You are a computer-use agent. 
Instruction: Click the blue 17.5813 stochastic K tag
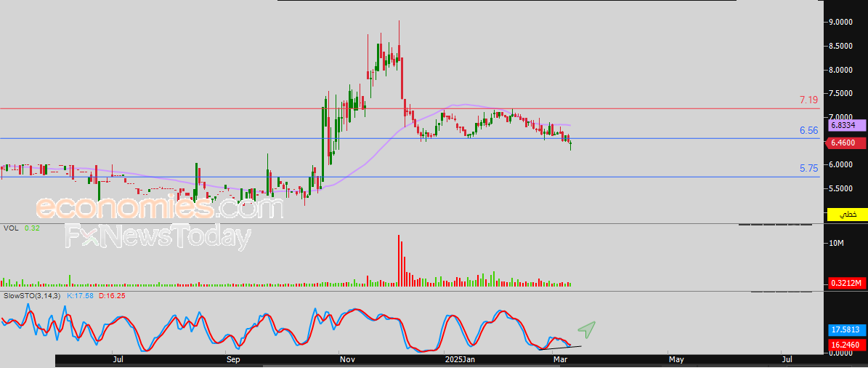pyautogui.click(x=847, y=329)
